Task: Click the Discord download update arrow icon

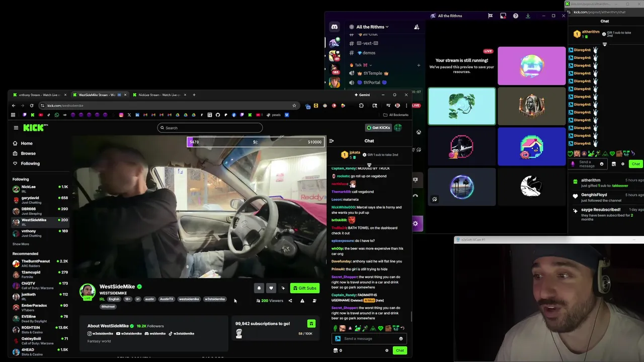Action: [x=528, y=16]
